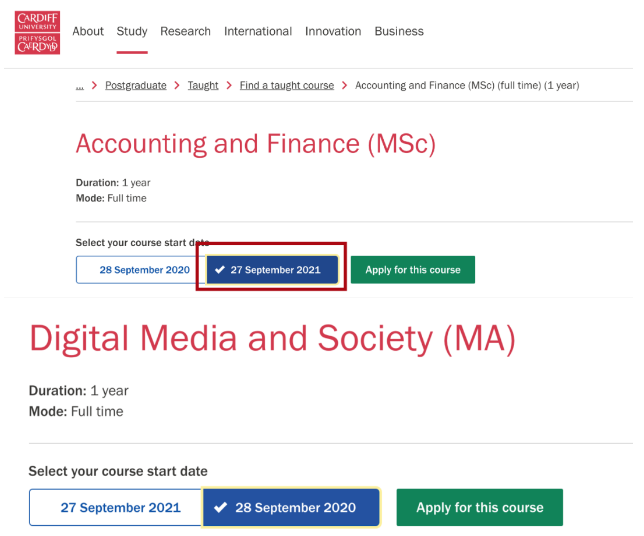Go to Find a taught course
This screenshot has height=536, width=644.
point(287,86)
